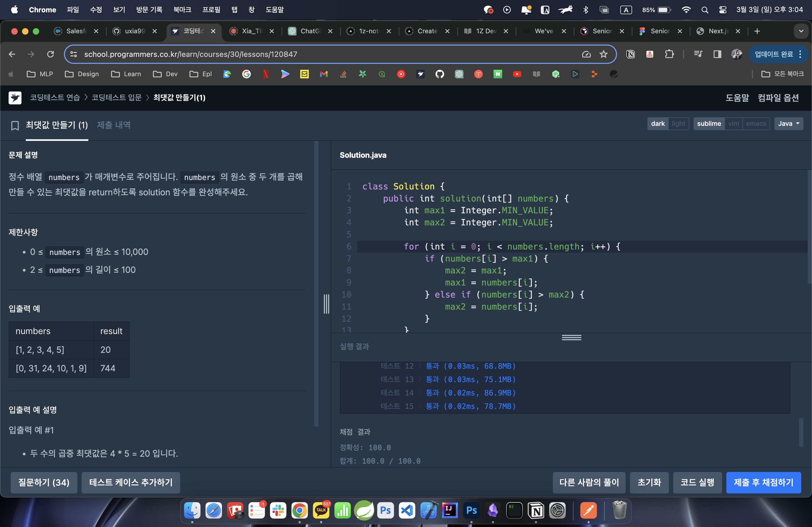
Task: Open the GitHub bookmark icon
Action: coord(440,74)
